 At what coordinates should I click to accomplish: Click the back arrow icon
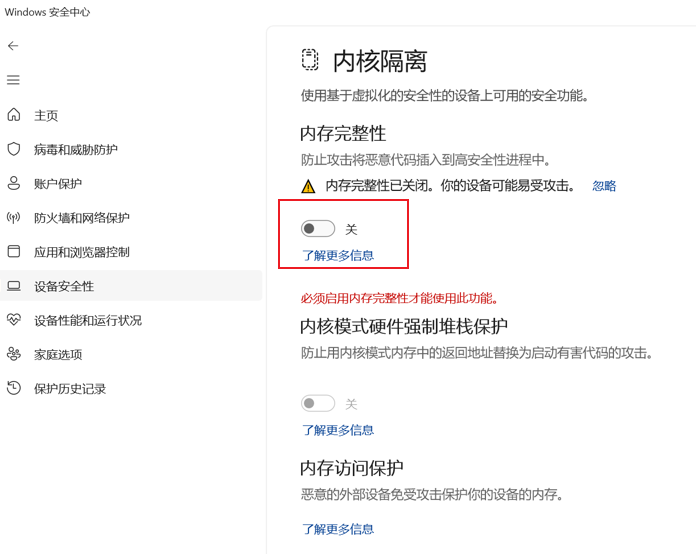[x=13, y=46]
